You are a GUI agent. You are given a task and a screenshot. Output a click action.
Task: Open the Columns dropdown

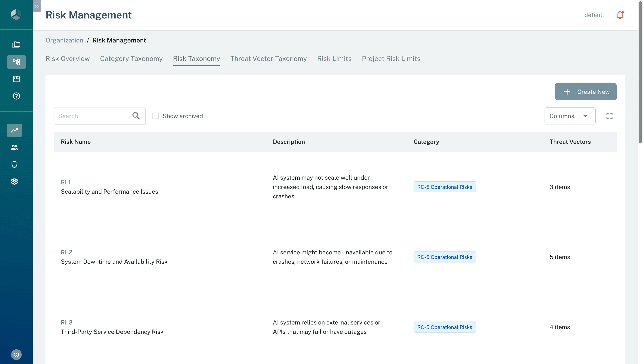[570, 116]
